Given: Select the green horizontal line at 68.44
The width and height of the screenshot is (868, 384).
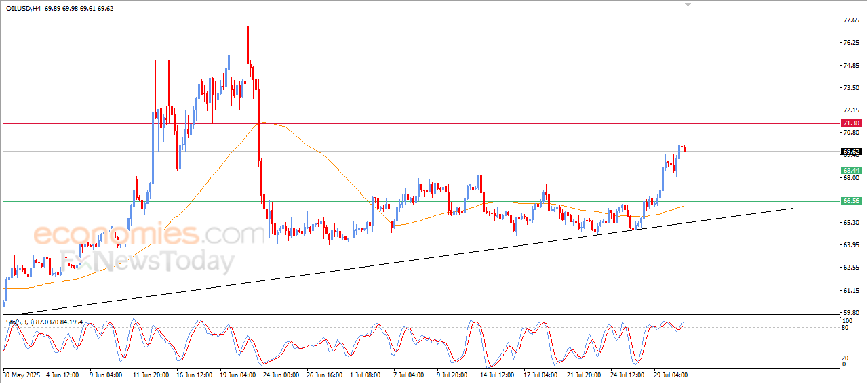Looking at the screenshot, I should pyautogui.click(x=420, y=171).
